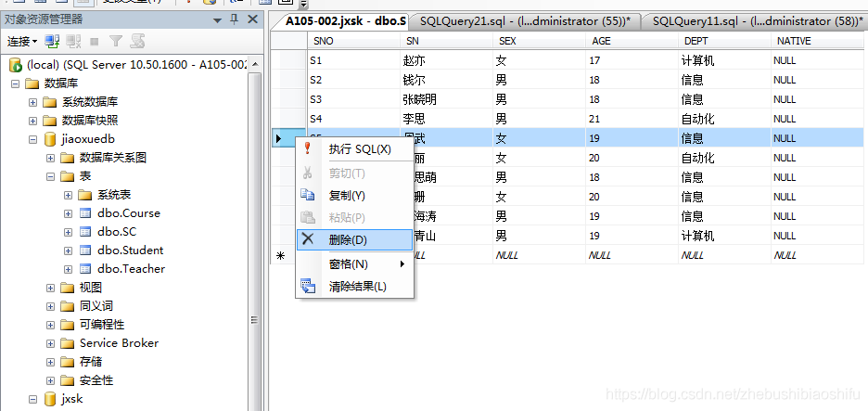Open the Object Explorer window position dropdown arrow
Viewport: 868px width, 411px height.
click(216, 20)
